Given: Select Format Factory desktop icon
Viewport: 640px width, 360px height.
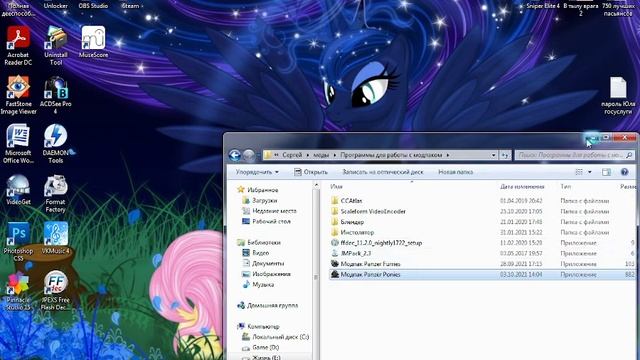Looking at the screenshot, I should click(56, 193).
